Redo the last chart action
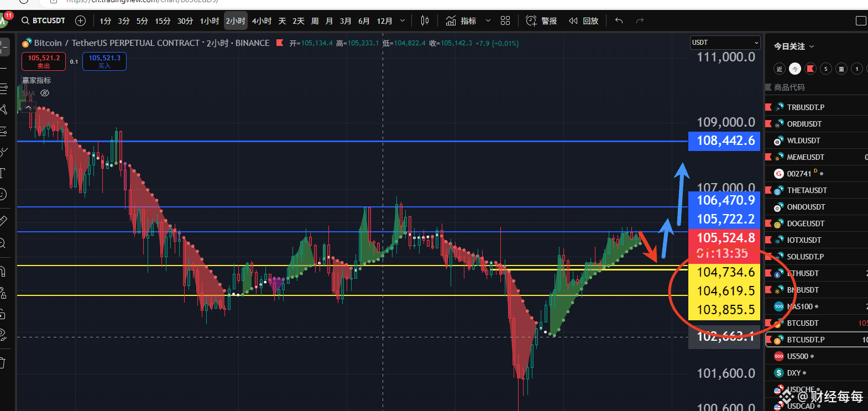This screenshot has height=411, width=868. tap(640, 20)
